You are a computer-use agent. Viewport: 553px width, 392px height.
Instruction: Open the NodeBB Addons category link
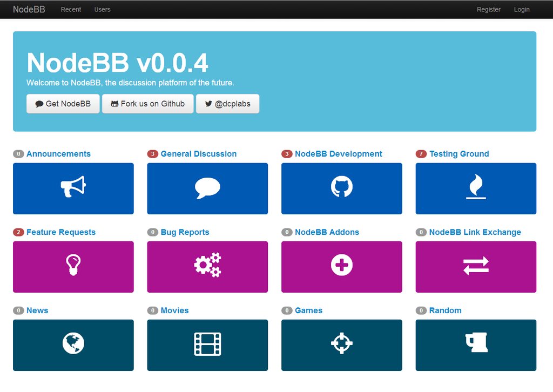[327, 232]
